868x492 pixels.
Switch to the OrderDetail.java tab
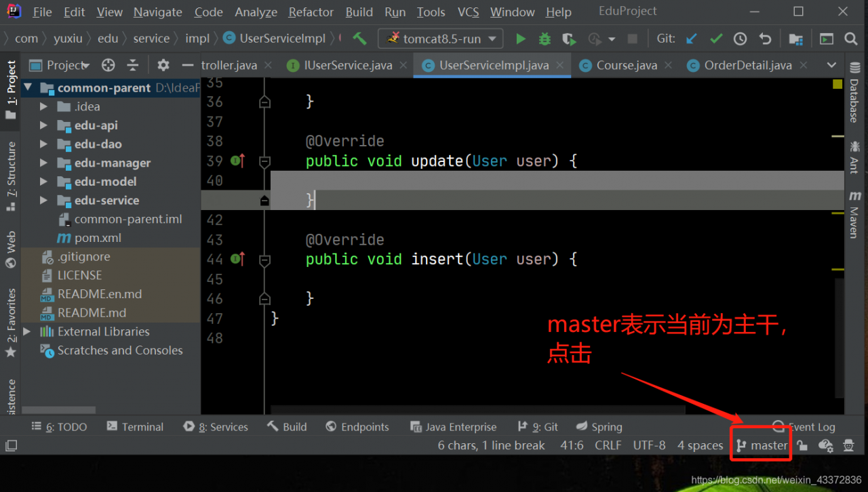coord(748,65)
